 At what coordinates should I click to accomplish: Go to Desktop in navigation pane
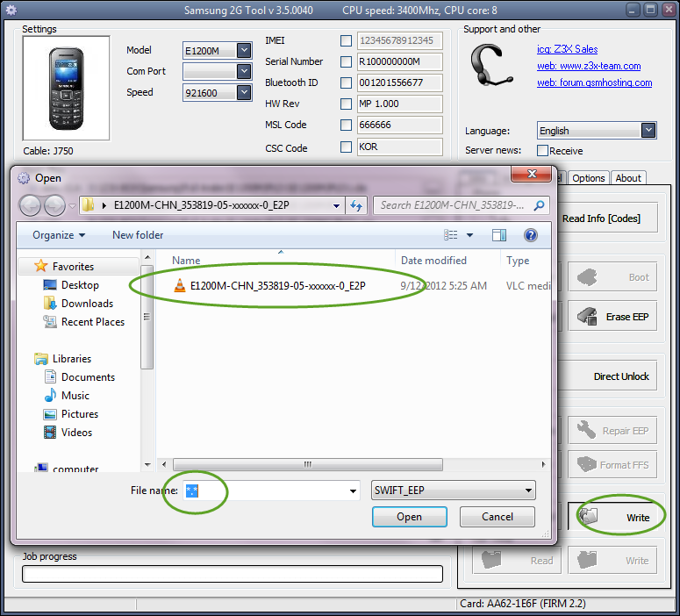(80, 284)
